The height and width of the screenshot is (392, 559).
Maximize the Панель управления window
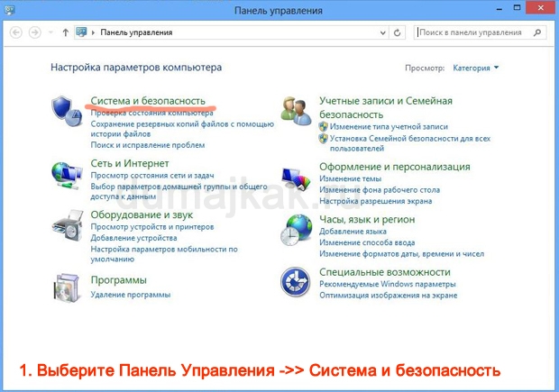(517, 8)
